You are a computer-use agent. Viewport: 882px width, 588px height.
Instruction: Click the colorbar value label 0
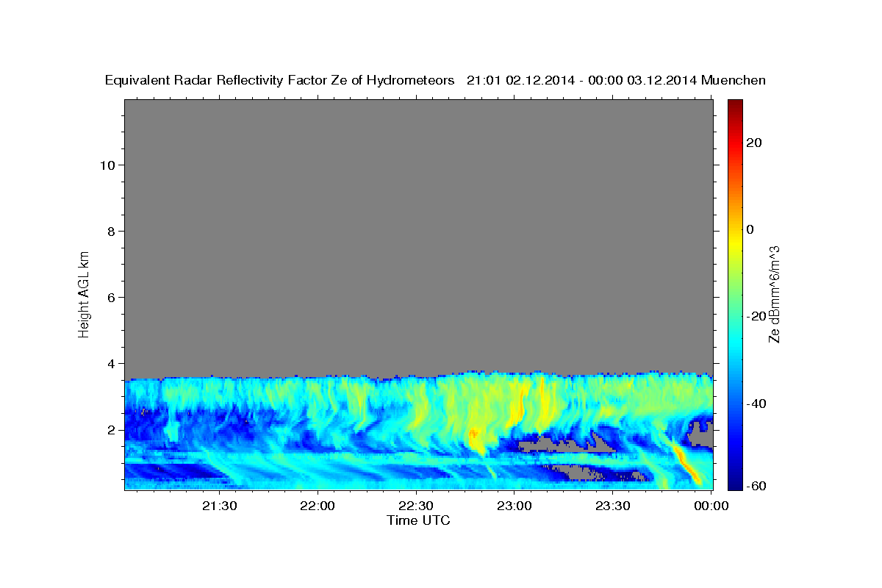point(750,229)
